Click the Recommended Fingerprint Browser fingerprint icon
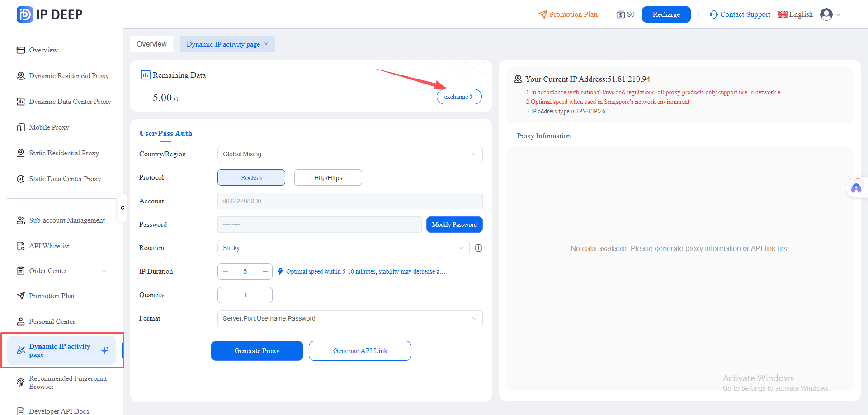Image resolution: width=868 pixels, height=415 pixels. 21,382
